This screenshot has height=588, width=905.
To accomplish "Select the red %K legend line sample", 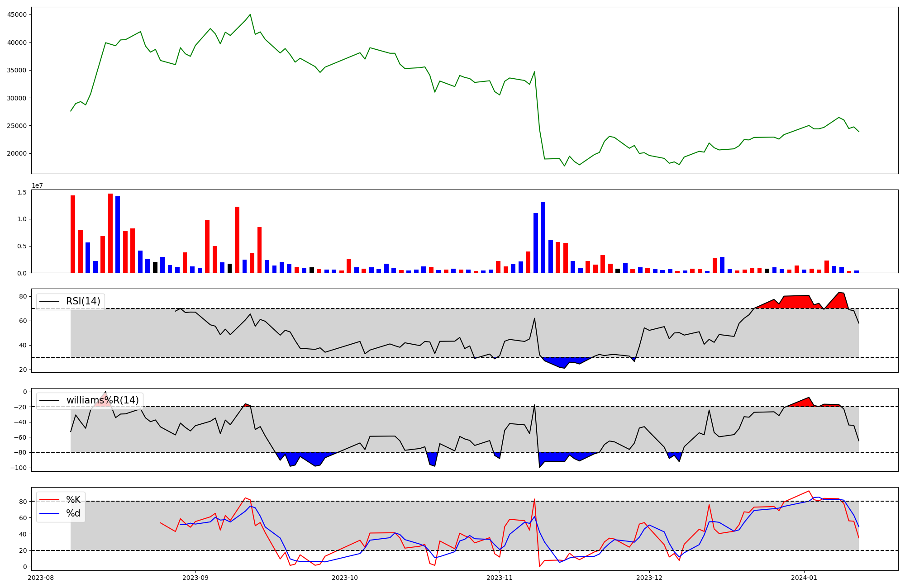I will (x=49, y=500).
